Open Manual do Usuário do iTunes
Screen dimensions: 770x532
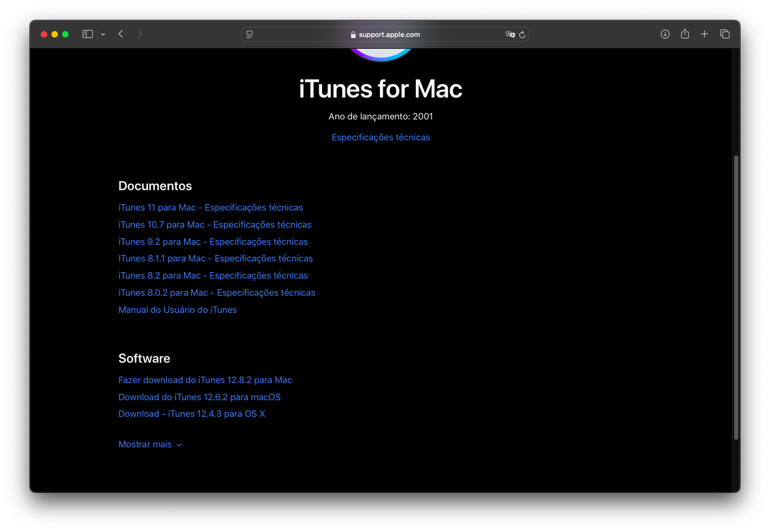pyautogui.click(x=177, y=310)
